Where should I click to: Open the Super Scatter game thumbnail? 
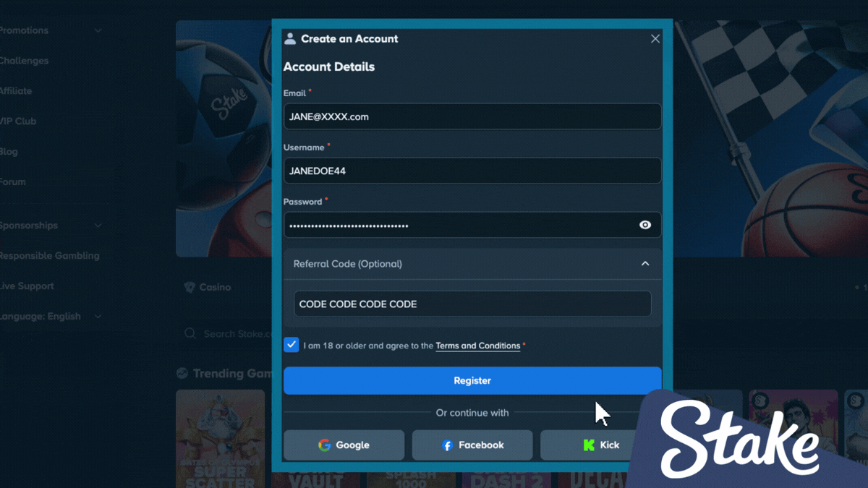click(x=221, y=439)
